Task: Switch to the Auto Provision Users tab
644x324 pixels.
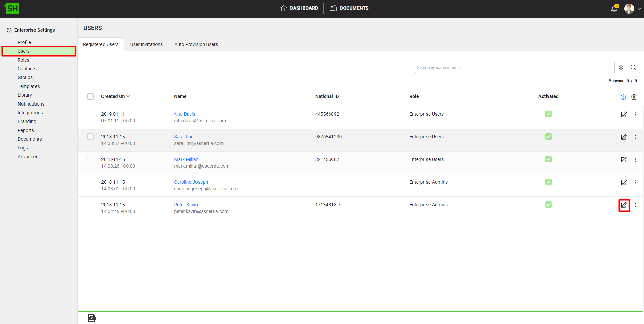Action: (196, 44)
